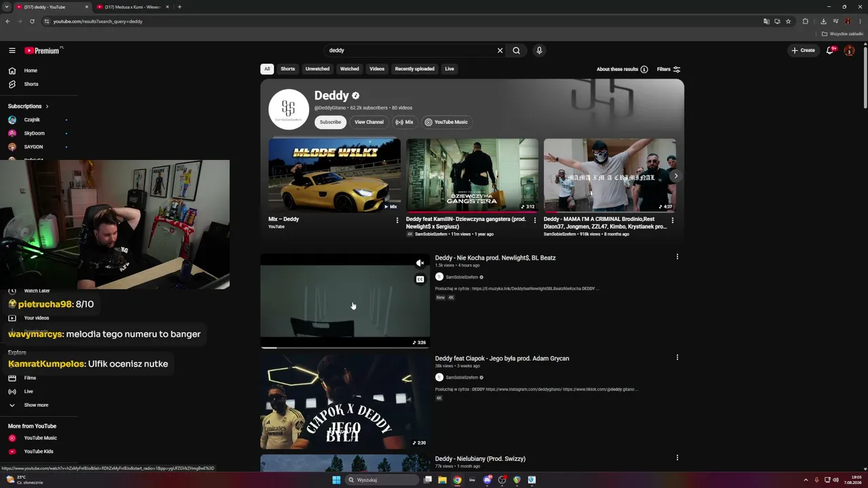The image size is (868, 488).
Task: Click About these results
Action: click(x=622, y=69)
